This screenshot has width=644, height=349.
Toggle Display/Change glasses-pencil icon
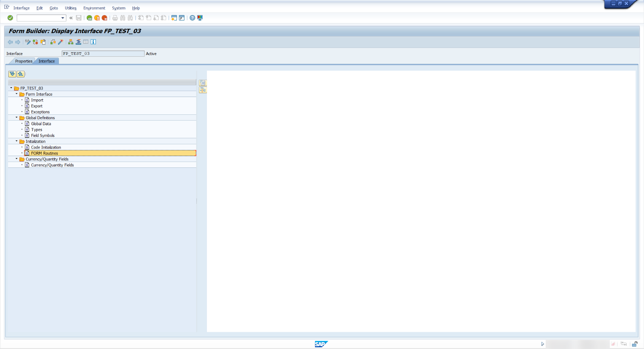[x=28, y=42]
